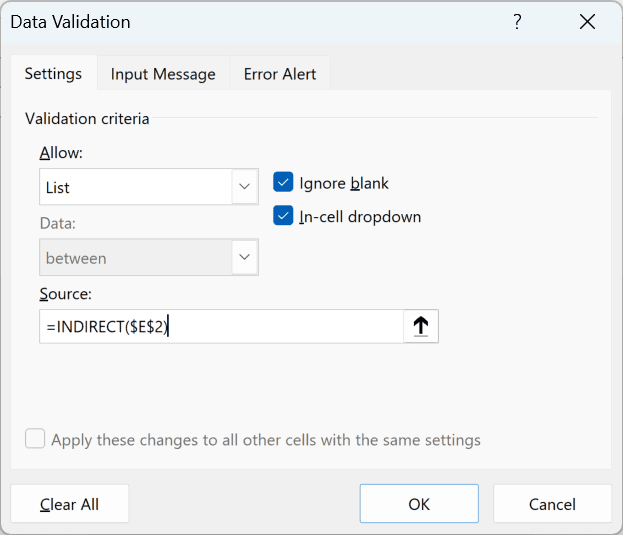This screenshot has height=535, width=623.
Task: Open the Allow dropdown showing List
Action: (149, 187)
